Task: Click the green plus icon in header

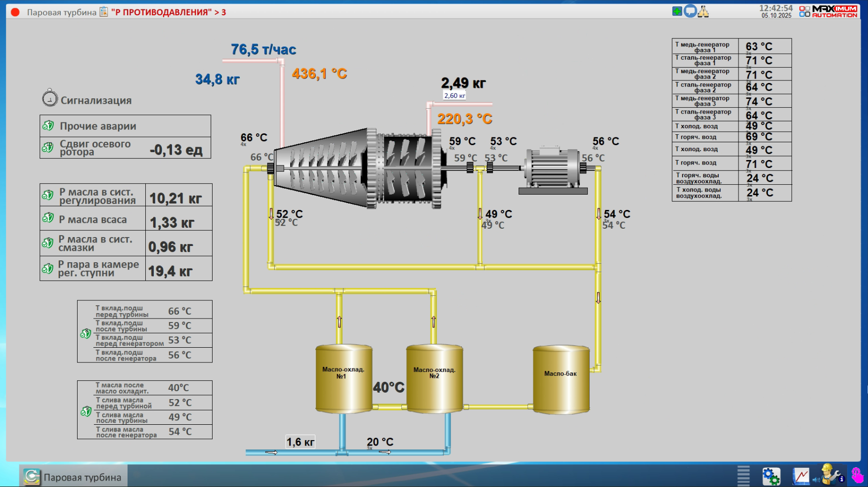Action: click(677, 11)
